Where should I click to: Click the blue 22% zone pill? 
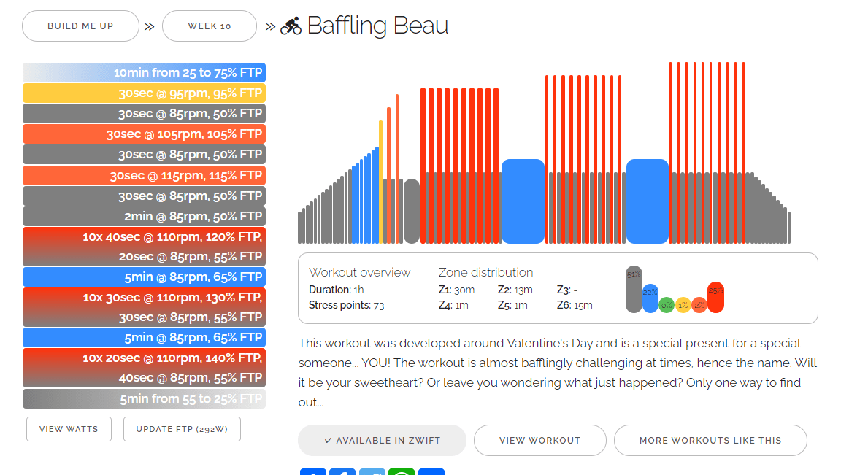[650, 298]
